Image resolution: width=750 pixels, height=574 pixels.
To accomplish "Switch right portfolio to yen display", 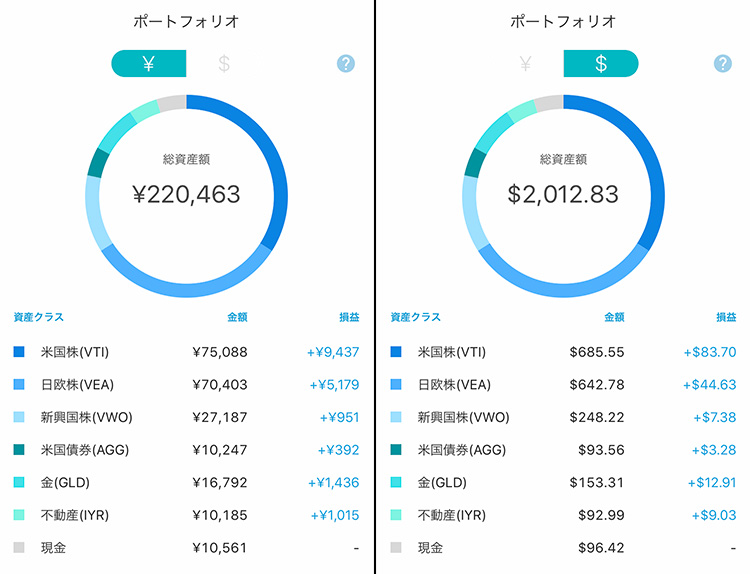I will (x=526, y=63).
